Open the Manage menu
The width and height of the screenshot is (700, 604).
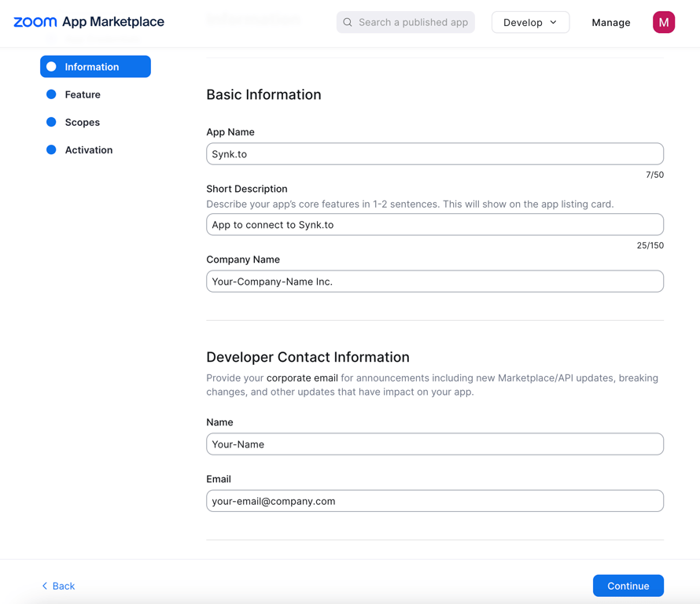tap(610, 23)
